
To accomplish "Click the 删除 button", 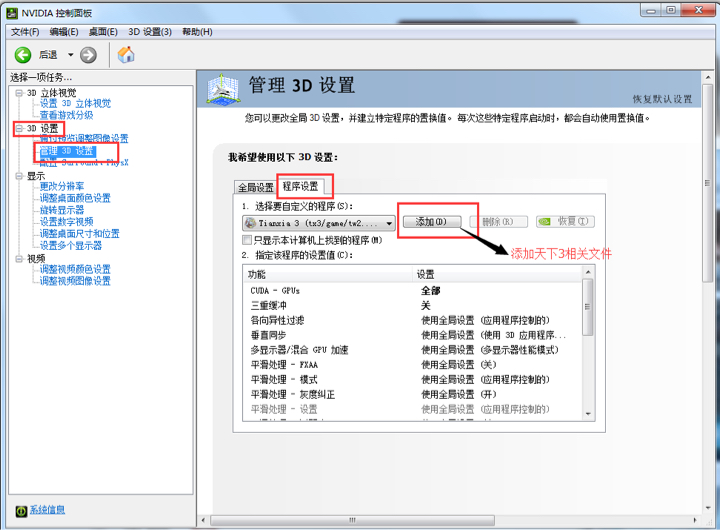I will (x=498, y=222).
